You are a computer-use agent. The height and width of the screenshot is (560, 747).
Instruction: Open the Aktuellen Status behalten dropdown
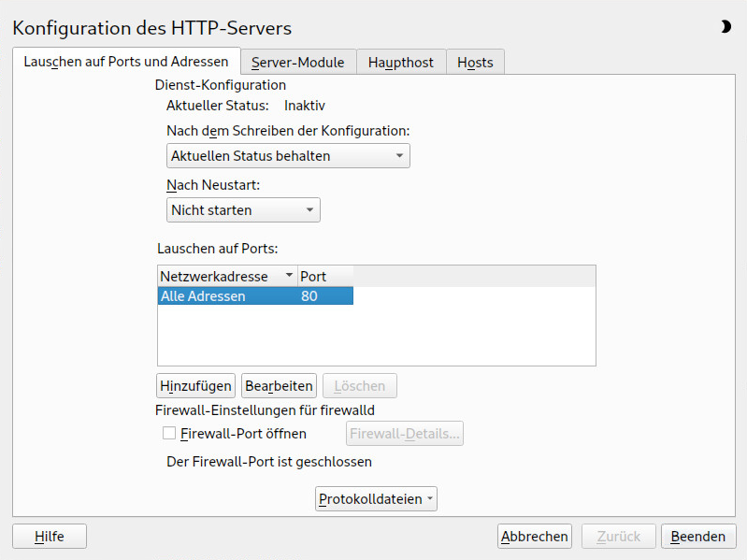(288, 156)
